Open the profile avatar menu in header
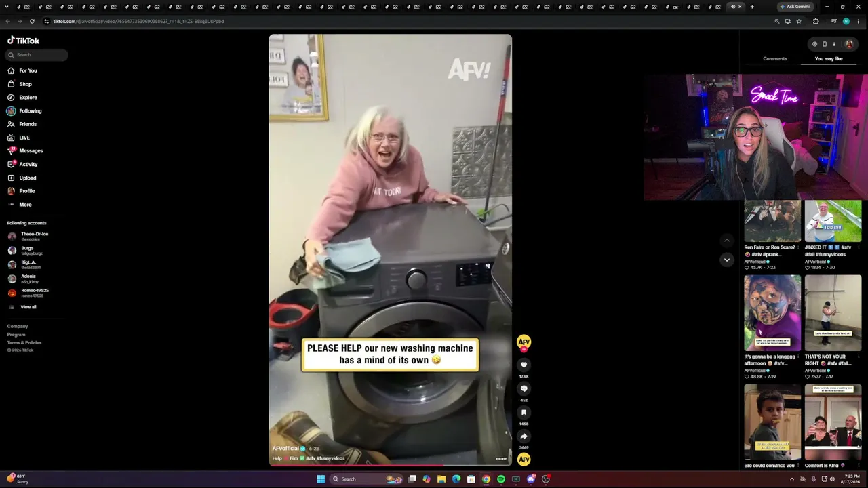 pos(849,44)
